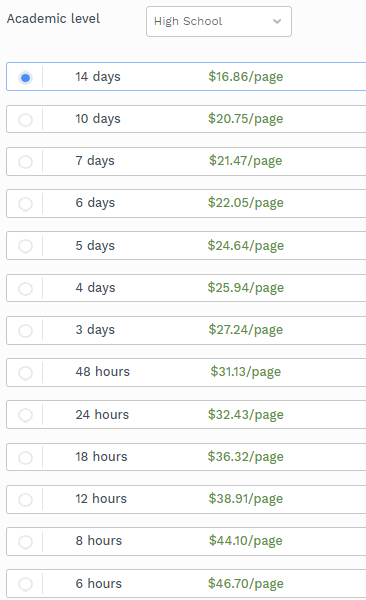Image resolution: width=366 pixels, height=600 pixels.
Task: Click the $31.13/page price row
Action: tap(186, 373)
